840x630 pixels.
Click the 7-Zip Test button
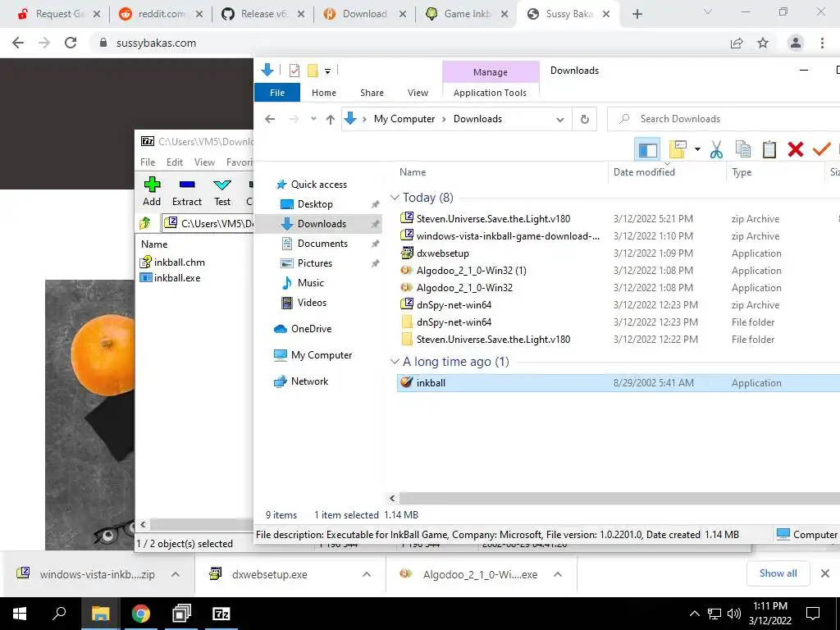point(221,191)
